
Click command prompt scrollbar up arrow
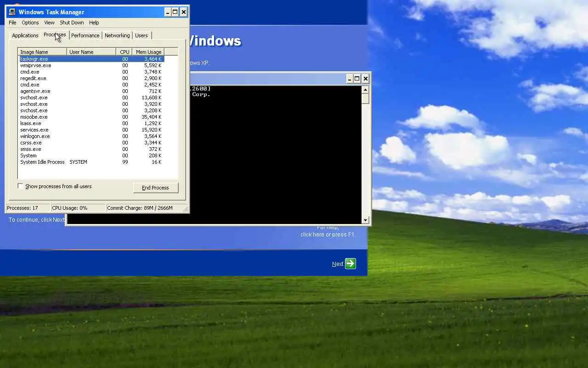pyautogui.click(x=365, y=89)
